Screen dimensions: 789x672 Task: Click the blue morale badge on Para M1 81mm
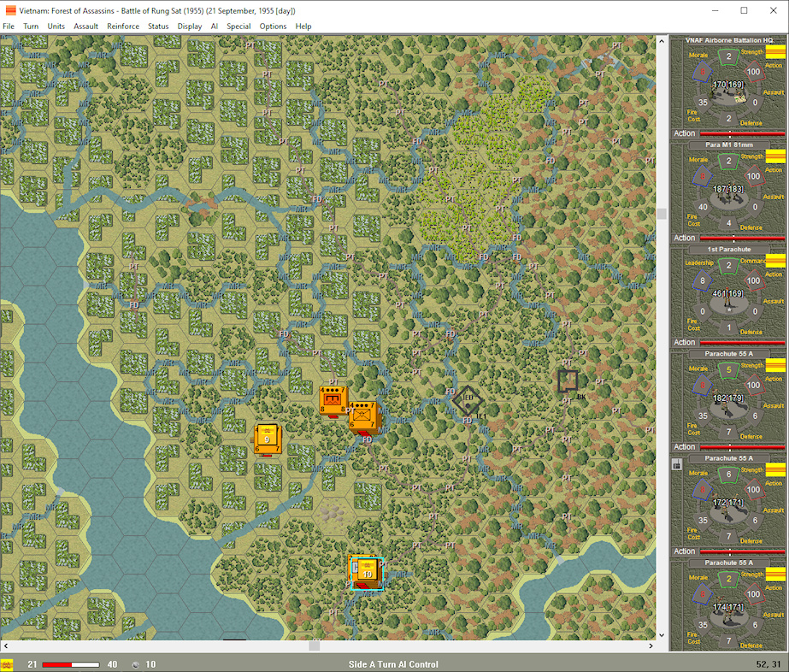pos(702,177)
